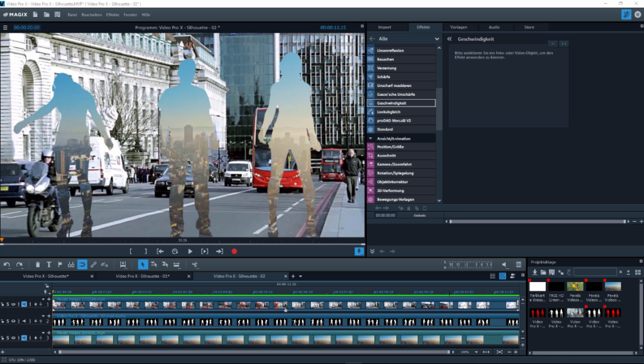Click the 3D-Verformung effect icon
The width and height of the screenshot is (644, 364).
tap(371, 190)
